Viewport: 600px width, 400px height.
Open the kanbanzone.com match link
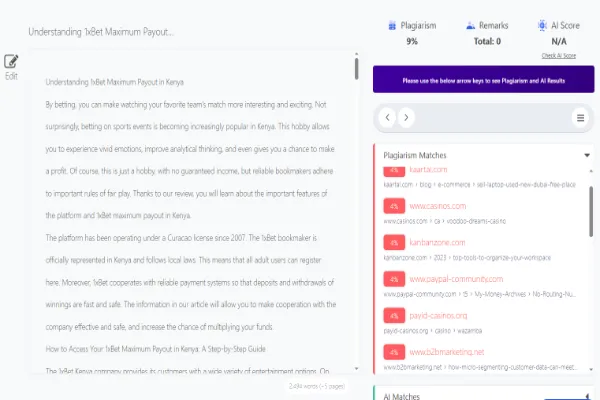(x=437, y=242)
